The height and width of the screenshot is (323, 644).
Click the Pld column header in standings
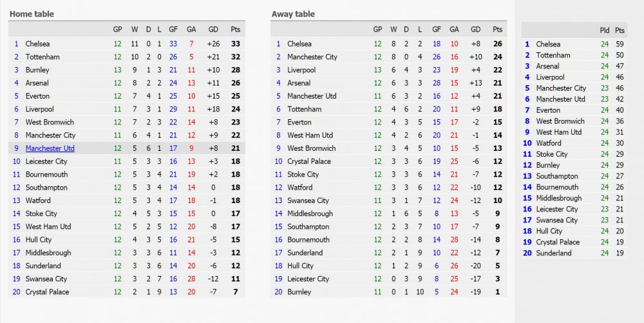(x=605, y=30)
